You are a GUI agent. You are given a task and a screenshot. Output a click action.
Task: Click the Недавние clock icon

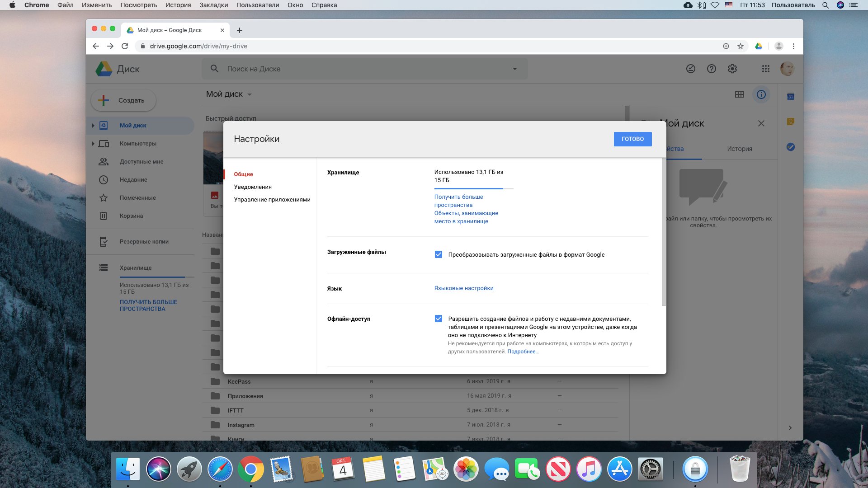[x=104, y=179]
